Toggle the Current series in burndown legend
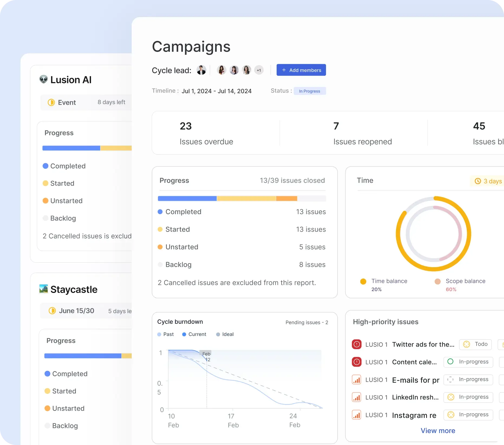This screenshot has height=445, width=504. 194,334
